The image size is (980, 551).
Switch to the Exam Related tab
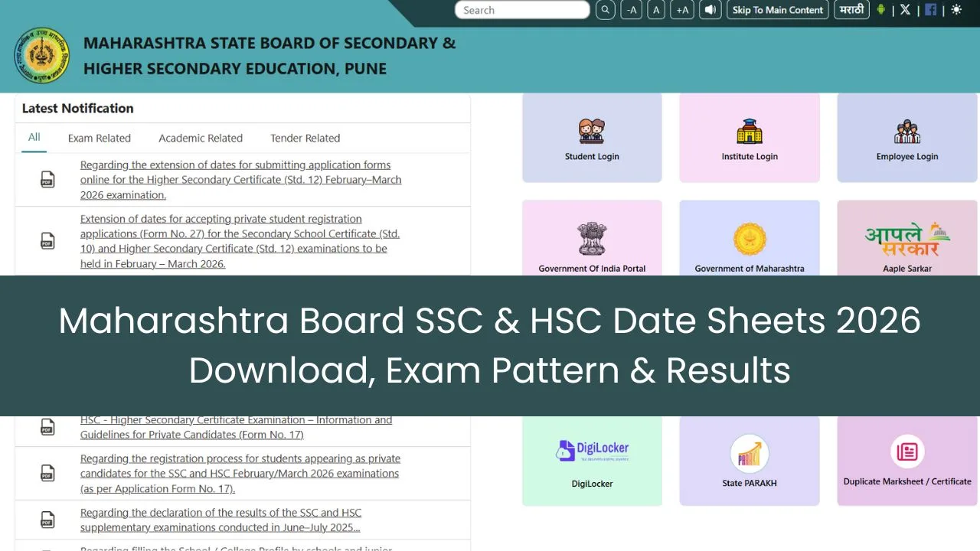(100, 139)
